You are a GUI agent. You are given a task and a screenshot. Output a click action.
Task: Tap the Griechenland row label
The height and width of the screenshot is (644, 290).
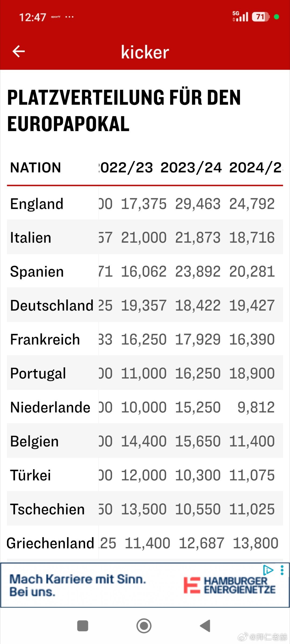[x=50, y=543]
